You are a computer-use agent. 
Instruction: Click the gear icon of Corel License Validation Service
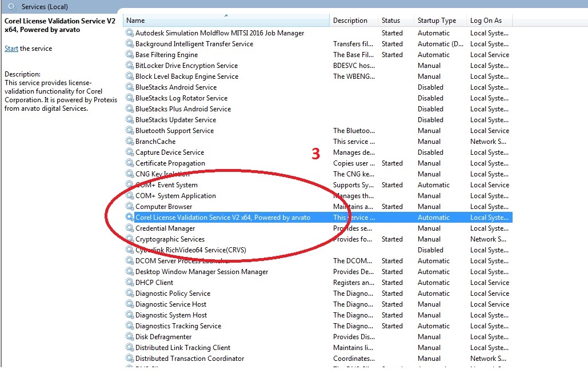pos(129,218)
